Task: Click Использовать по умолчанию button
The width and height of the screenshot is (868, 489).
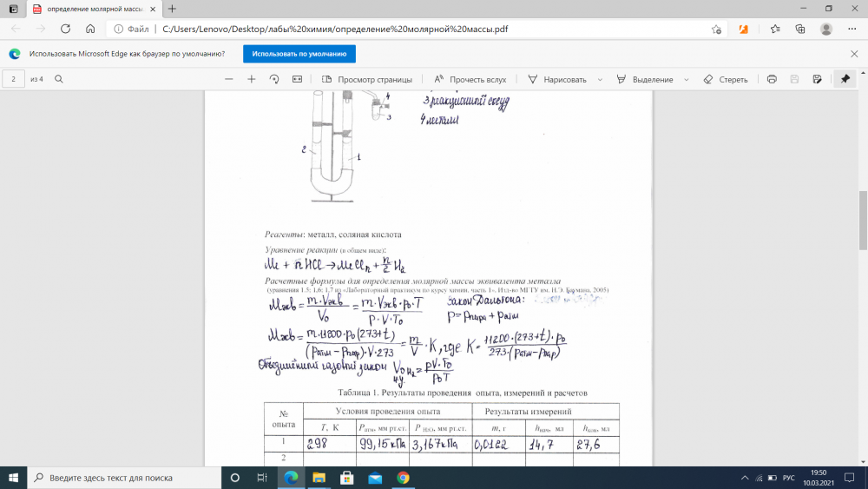Action: [x=299, y=54]
